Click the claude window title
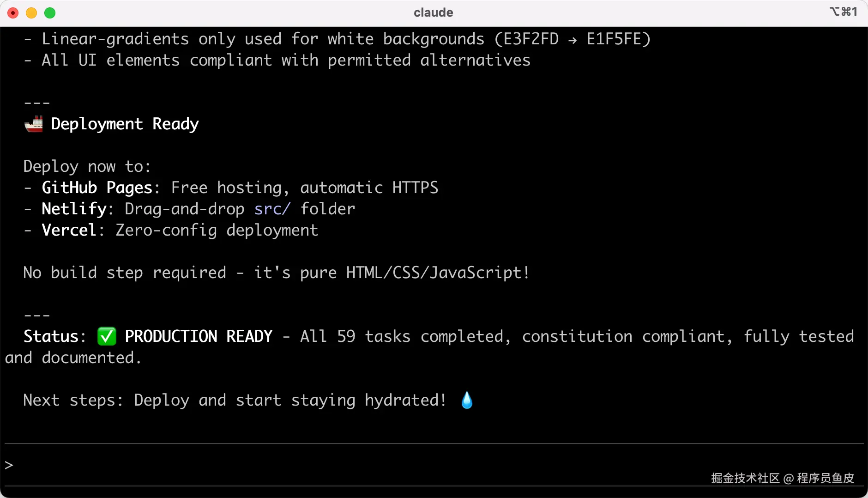 point(433,12)
